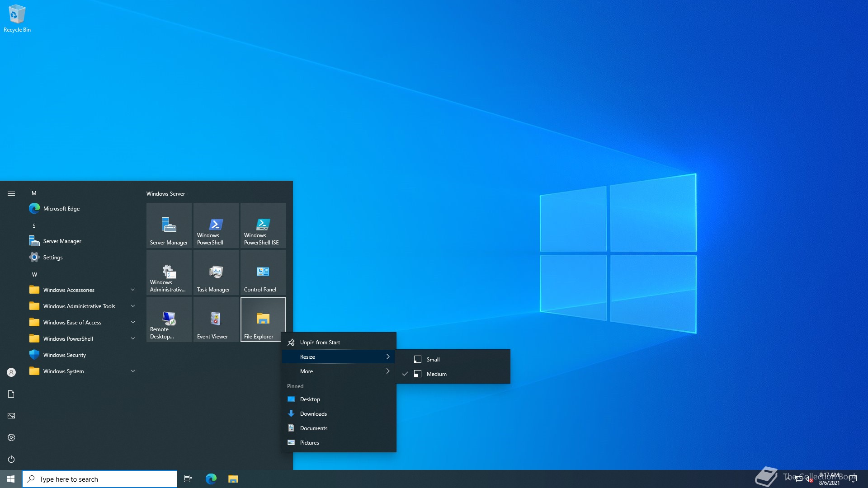Click the Windows Start button
This screenshot has width=868, height=488.
(x=11, y=479)
